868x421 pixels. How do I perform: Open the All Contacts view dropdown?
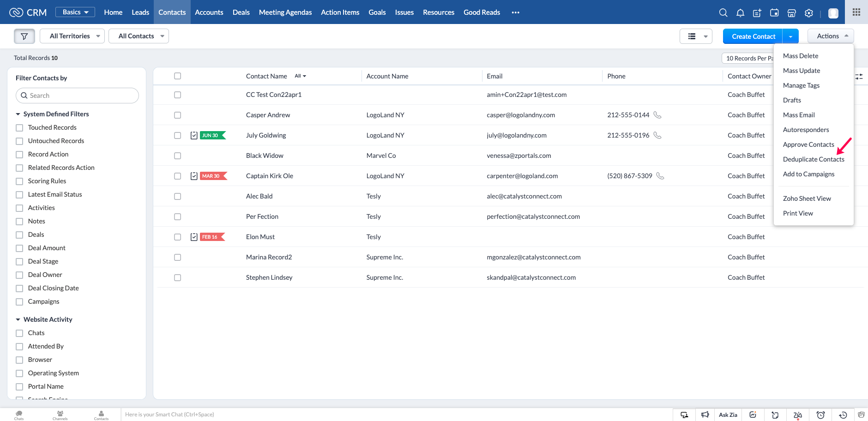(139, 36)
